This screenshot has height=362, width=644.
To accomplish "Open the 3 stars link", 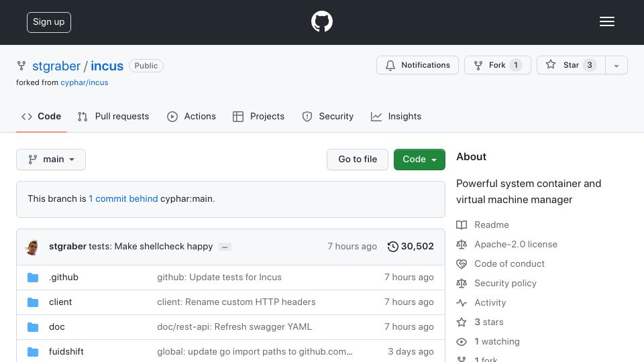I will [x=489, y=322].
